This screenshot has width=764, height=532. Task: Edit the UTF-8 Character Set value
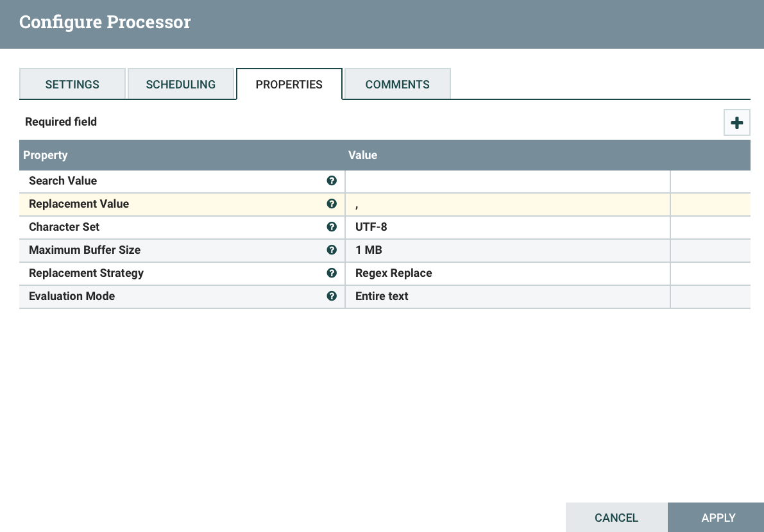(507, 228)
